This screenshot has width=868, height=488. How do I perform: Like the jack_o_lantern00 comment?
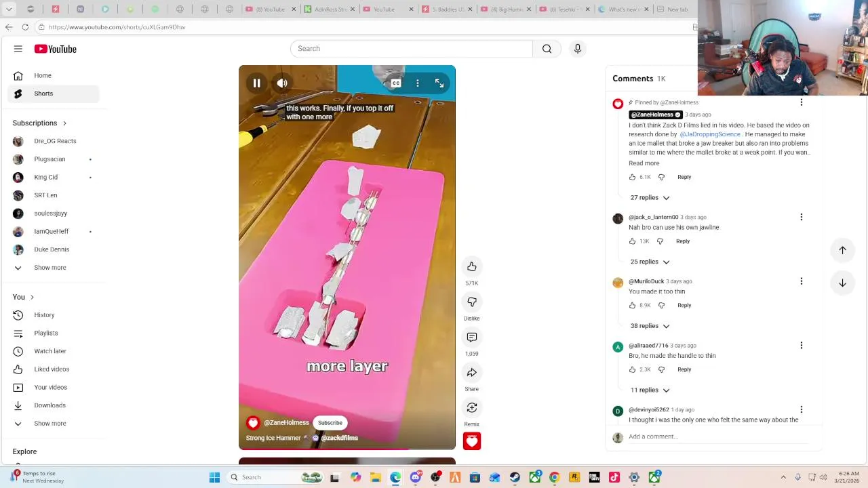coord(632,241)
